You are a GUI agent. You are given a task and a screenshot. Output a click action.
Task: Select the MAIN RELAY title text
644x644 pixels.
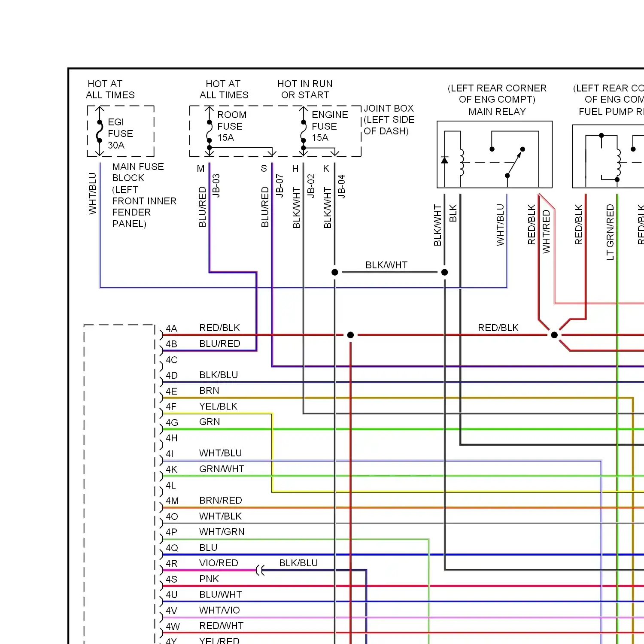point(497,112)
